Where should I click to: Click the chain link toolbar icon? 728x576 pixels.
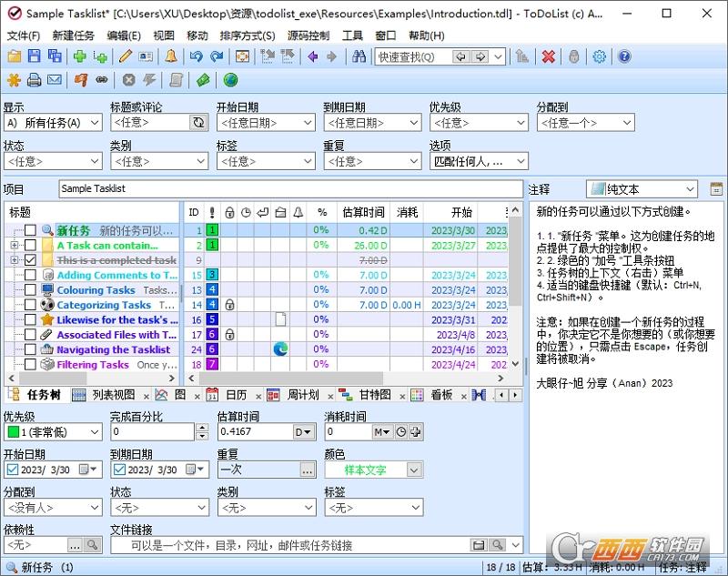coord(102,80)
